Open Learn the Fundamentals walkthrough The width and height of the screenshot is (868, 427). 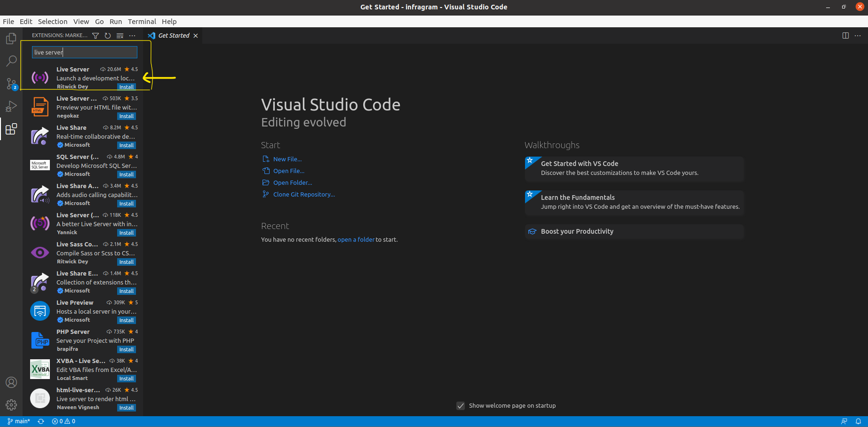pyautogui.click(x=634, y=202)
